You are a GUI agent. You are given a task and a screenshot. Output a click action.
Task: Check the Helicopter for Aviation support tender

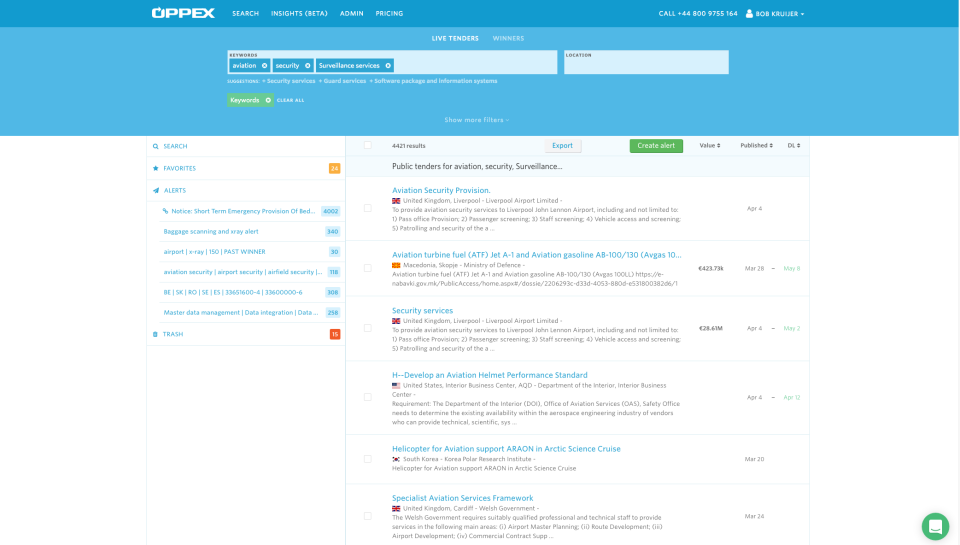(367, 459)
